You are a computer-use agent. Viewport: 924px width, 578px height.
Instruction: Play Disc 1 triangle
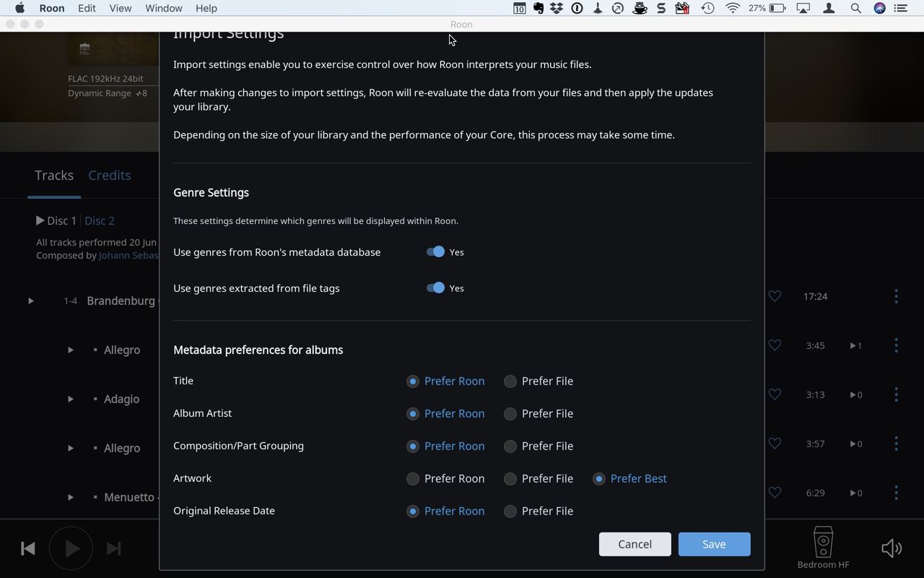point(40,220)
